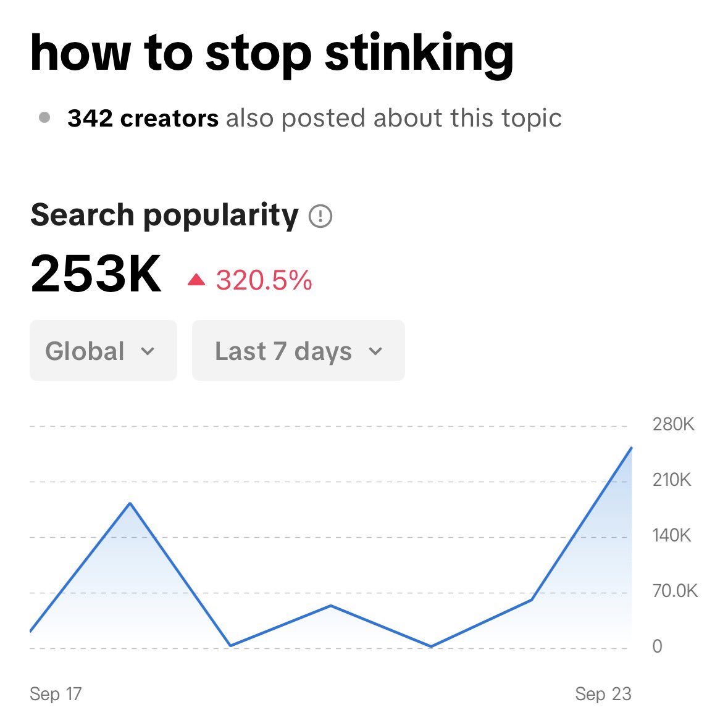Click the chevron arrow beside Last 7 days

point(375,351)
